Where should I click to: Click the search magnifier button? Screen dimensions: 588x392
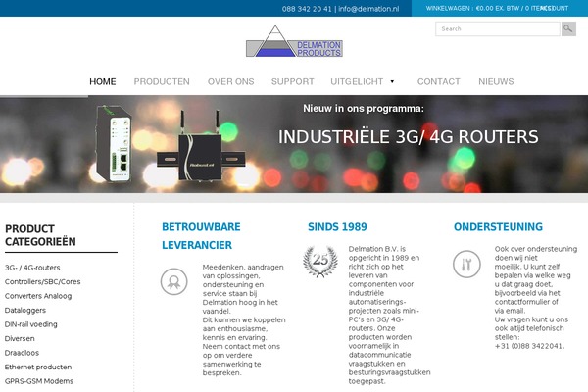pos(568,28)
